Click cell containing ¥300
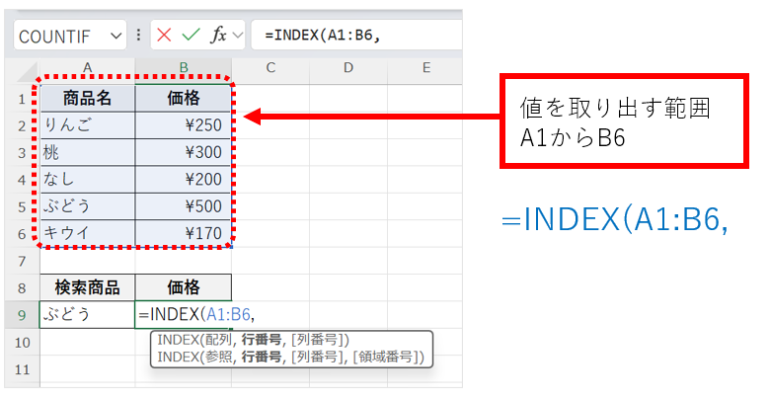This screenshot has width=770, height=400. tap(183, 153)
